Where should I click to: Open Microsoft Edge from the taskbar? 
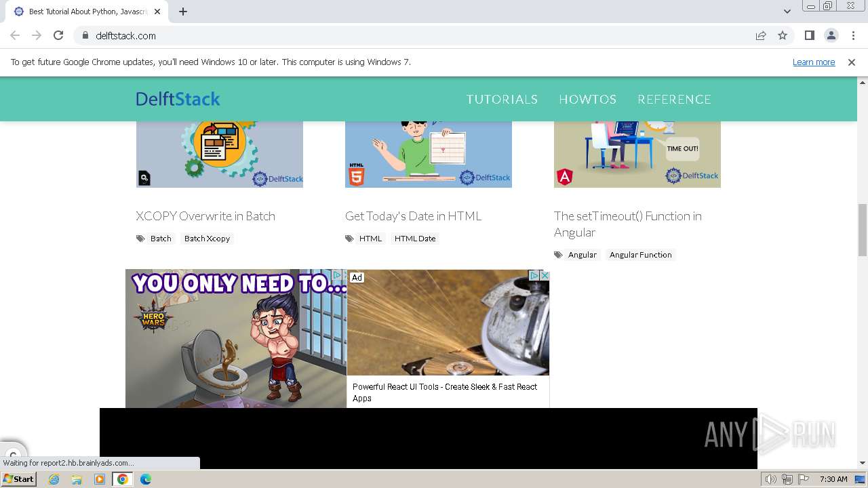click(146, 479)
